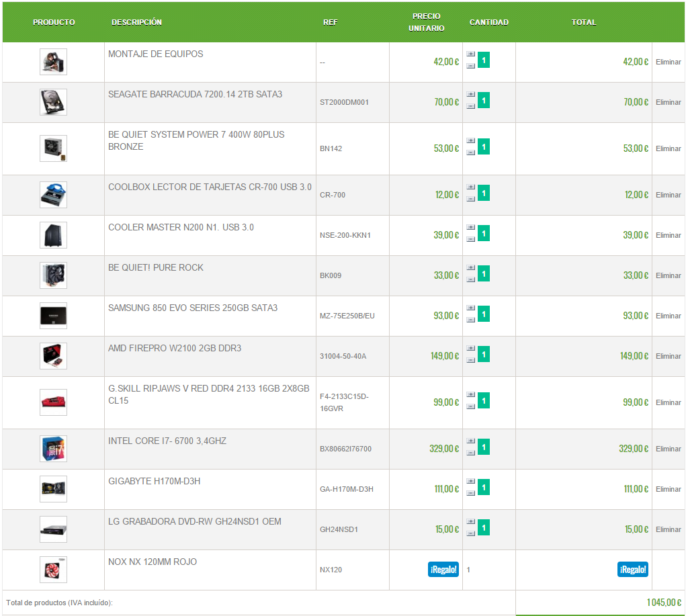
Task: Increase quantity of SEAGATE BARRACUDA 2TB
Action: 470,94
